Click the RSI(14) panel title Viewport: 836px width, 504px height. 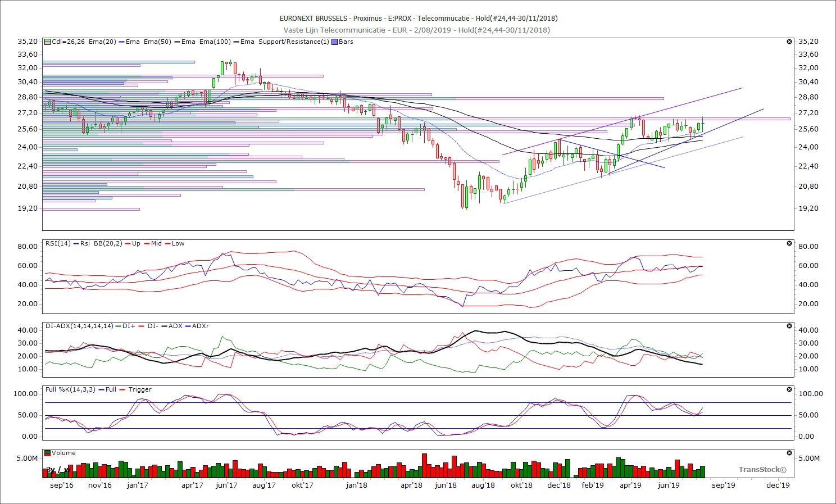58,243
